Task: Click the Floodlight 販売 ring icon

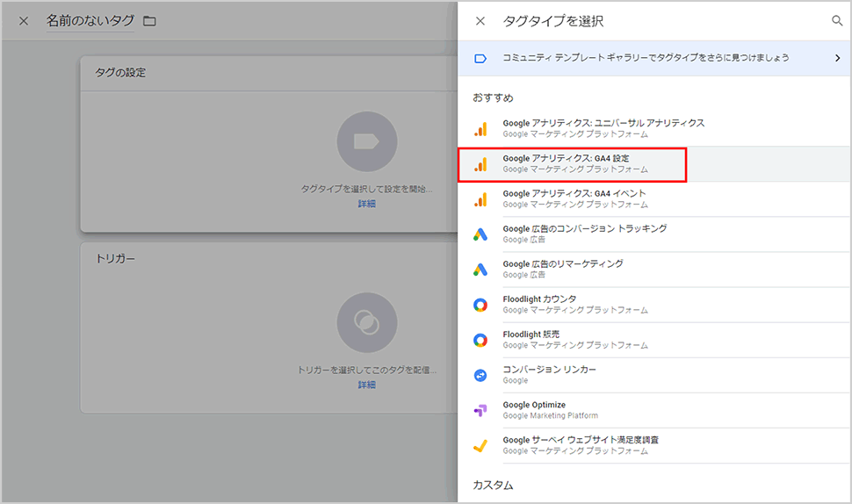Action: click(x=480, y=341)
